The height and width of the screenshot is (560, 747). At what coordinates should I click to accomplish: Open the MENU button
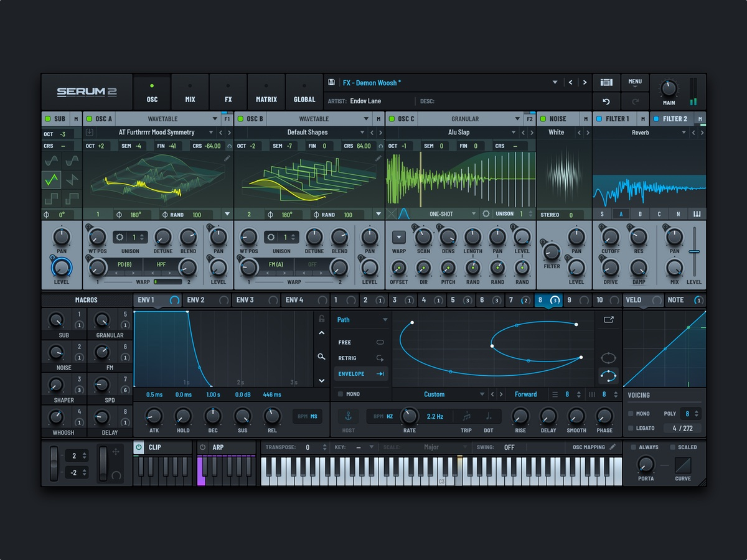pyautogui.click(x=635, y=82)
